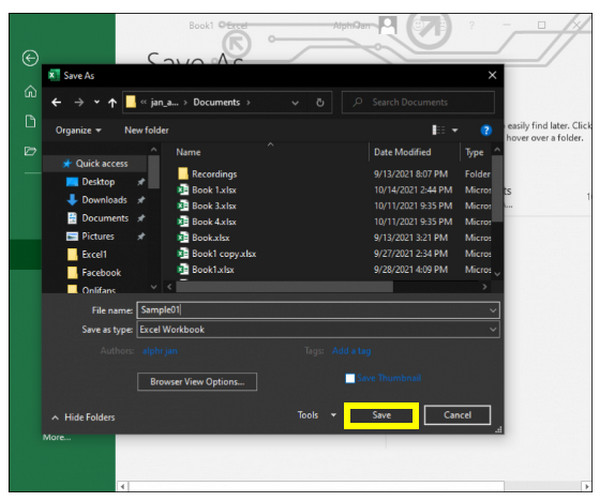Go forward in Save As dialog navigation
The height and width of the screenshot is (502, 600).
point(79,102)
